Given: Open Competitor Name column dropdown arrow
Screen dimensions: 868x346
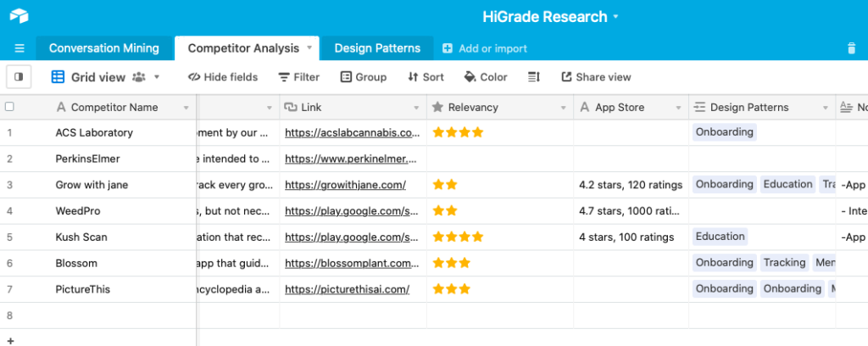Looking at the screenshot, I should coord(186,108).
